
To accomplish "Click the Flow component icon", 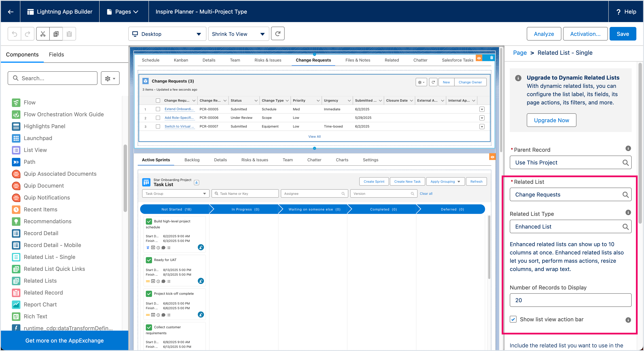I will click(x=16, y=102).
